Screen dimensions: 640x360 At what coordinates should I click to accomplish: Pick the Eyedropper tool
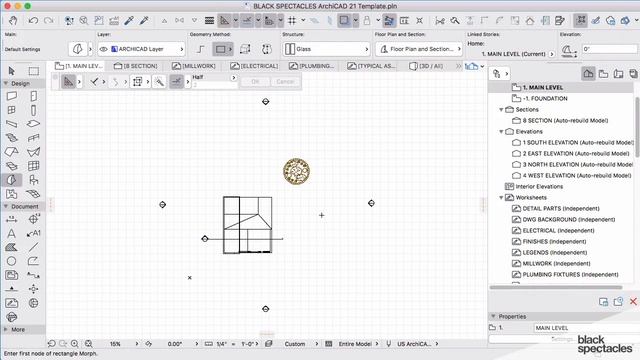coord(129,20)
